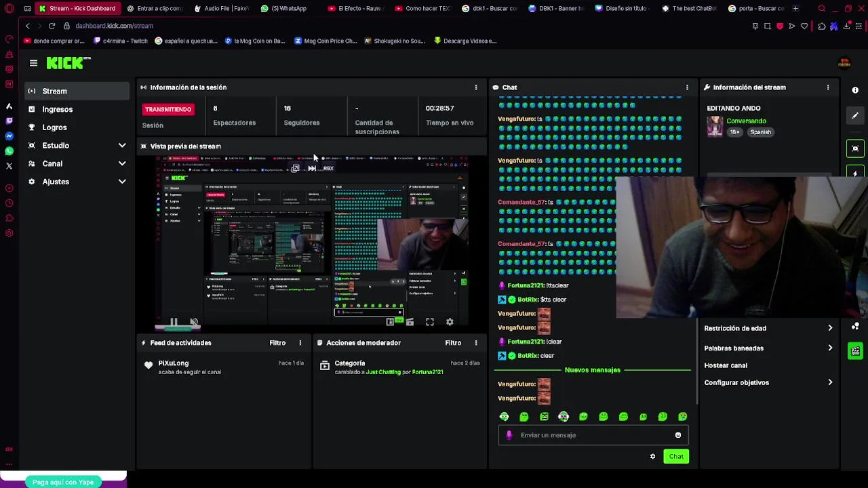The width and height of the screenshot is (868, 488).
Task: Open the Kick hamburger menu
Action: [33, 63]
